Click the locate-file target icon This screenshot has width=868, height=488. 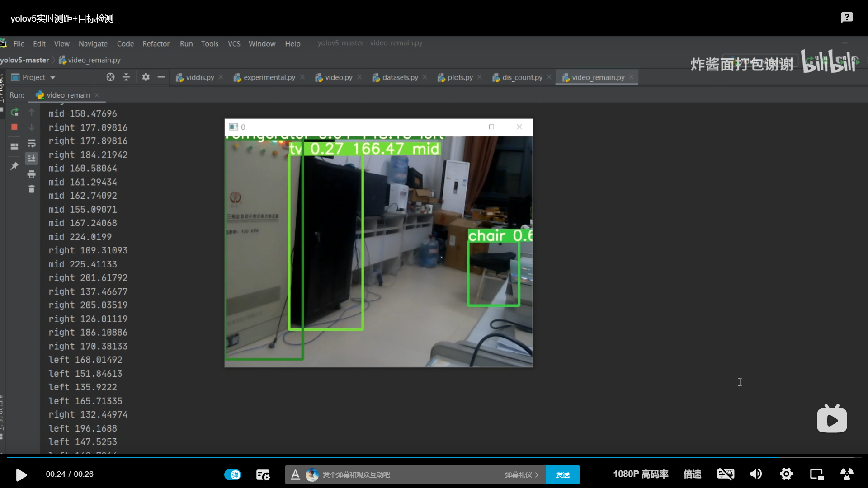click(110, 77)
